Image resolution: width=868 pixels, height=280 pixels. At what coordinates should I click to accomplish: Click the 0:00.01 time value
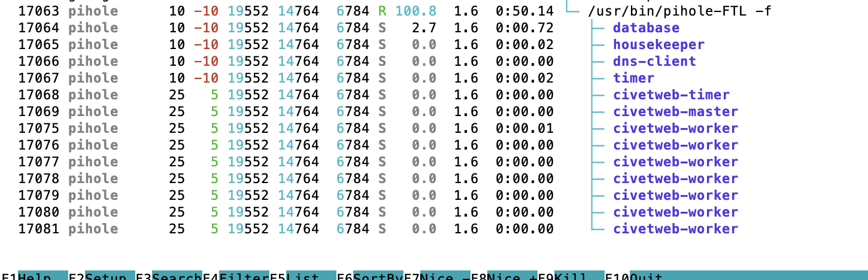tap(524, 128)
